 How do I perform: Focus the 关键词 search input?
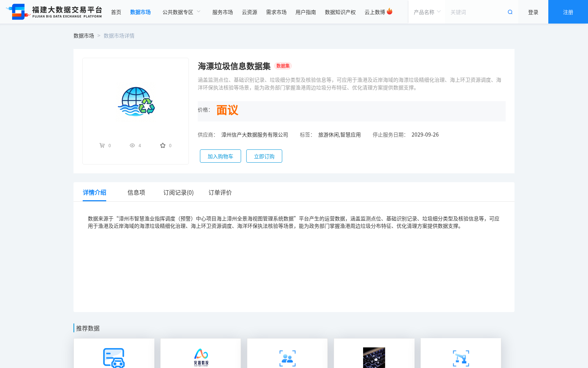coord(476,12)
